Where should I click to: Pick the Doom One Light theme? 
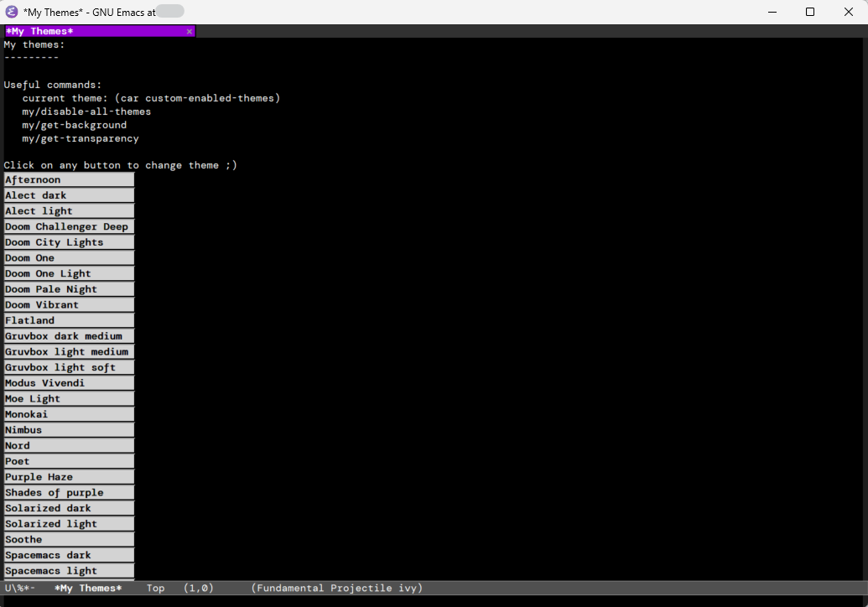69,273
